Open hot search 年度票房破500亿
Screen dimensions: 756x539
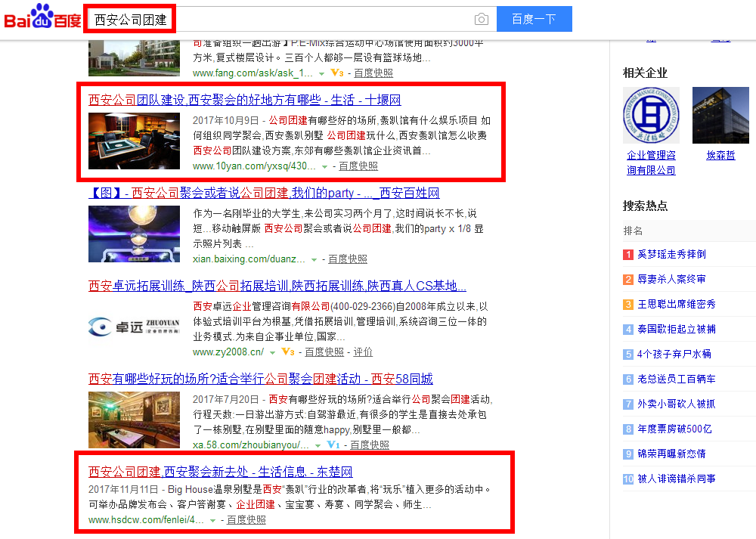674,429
